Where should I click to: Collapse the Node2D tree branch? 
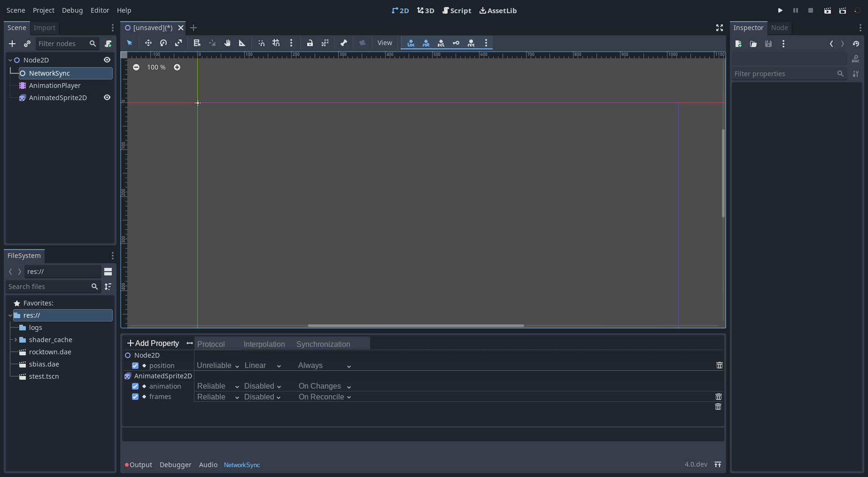[x=9, y=60]
